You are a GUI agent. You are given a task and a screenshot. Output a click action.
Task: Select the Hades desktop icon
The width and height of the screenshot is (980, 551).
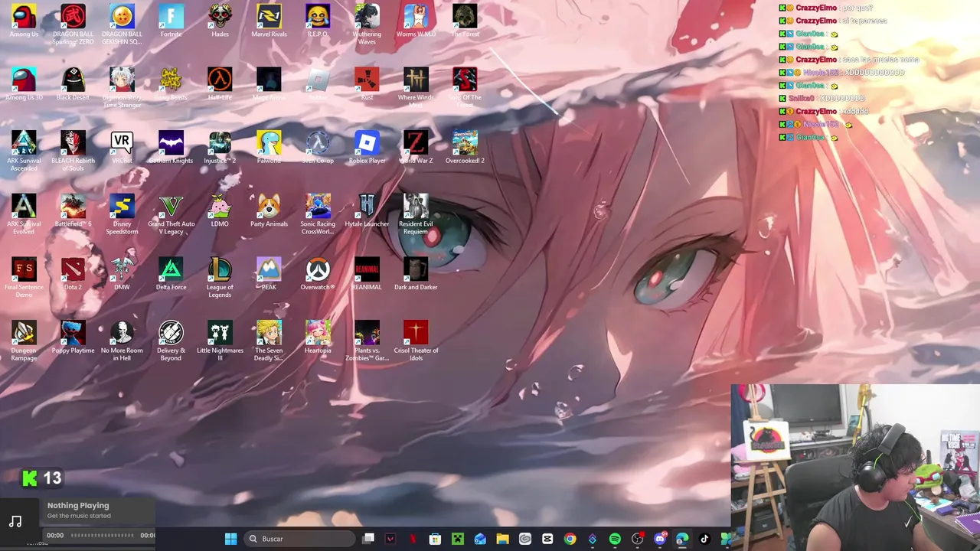(x=220, y=21)
